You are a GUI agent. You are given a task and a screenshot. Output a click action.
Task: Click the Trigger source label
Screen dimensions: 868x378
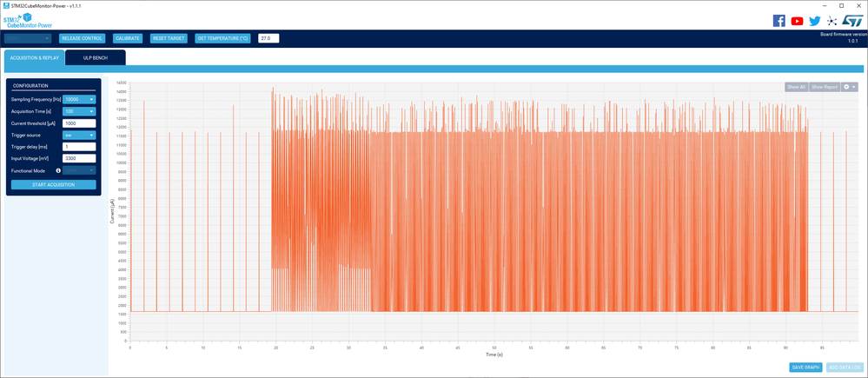(x=26, y=135)
